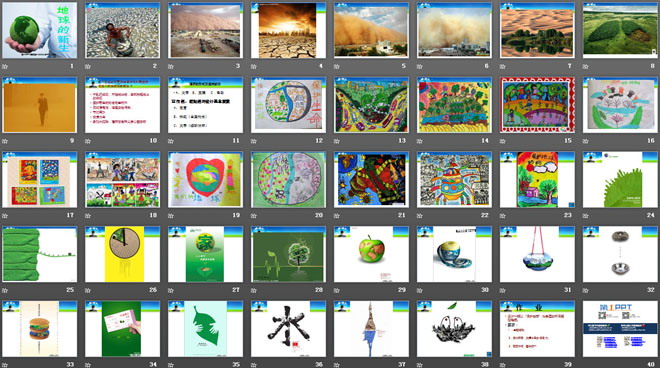The image size is (660, 368).
Task: Select slide 23 house and tree painting
Action: 537,179
